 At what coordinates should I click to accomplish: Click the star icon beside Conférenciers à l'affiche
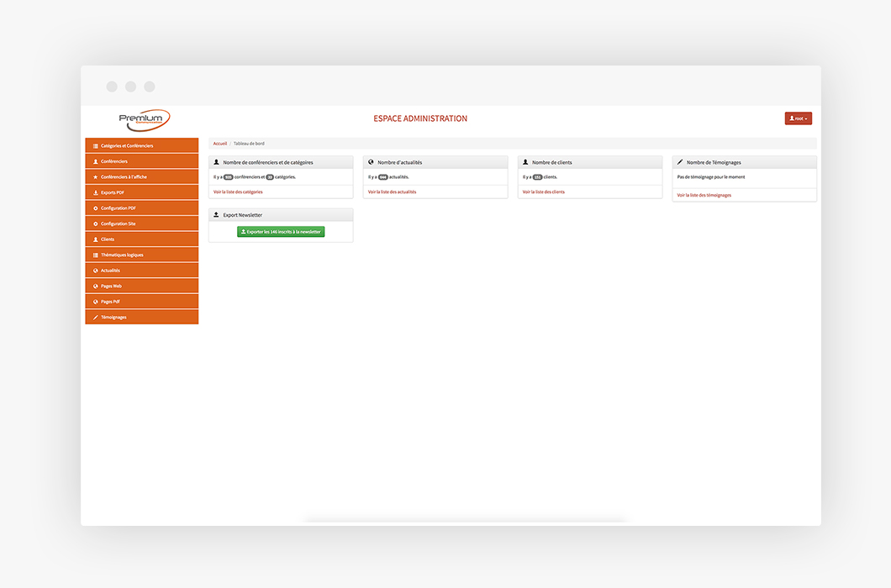[96, 177]
